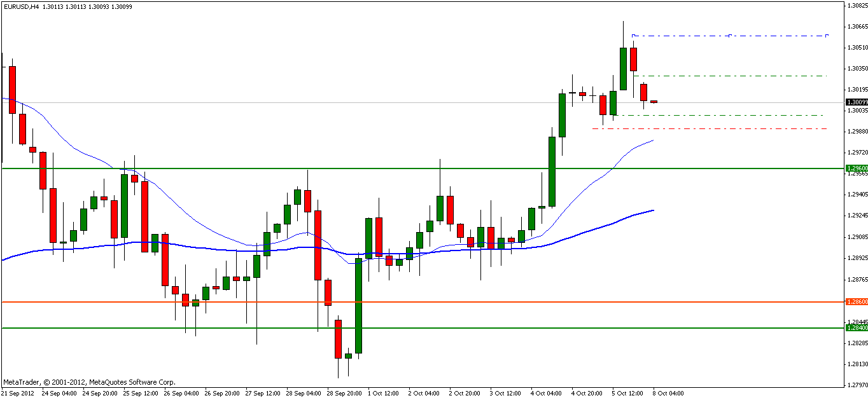The height and width of the screenshot is (398, 868).
Task: Click the tallest green candle on 5 Oct
Action: tap(624, 69)
